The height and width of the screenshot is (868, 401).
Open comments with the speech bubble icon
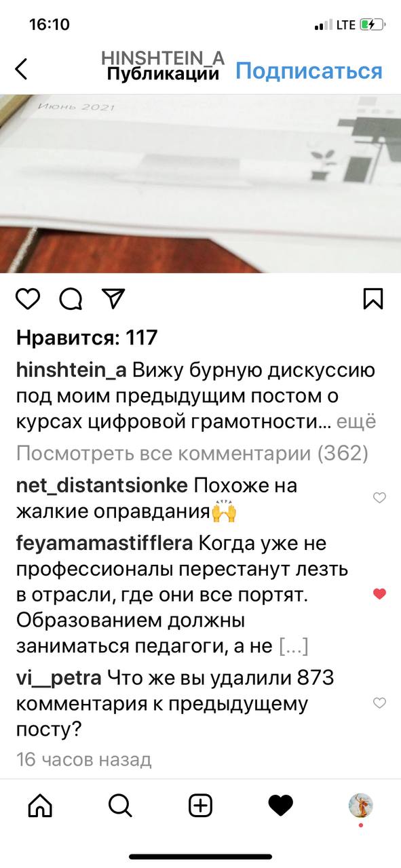point(71,299)
